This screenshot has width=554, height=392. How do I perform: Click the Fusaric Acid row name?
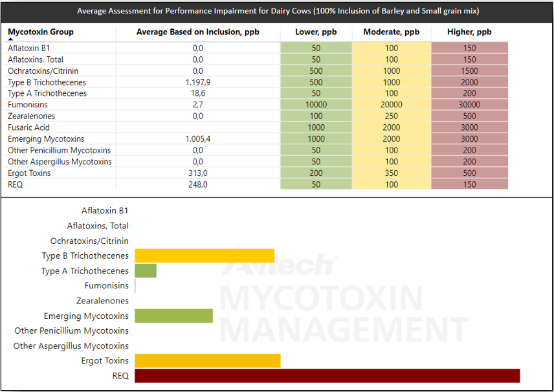28,127
